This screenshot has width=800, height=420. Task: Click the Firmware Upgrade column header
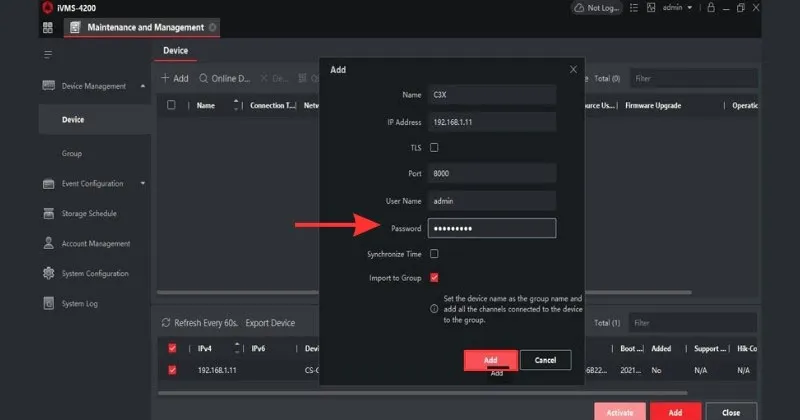(653, 105)
